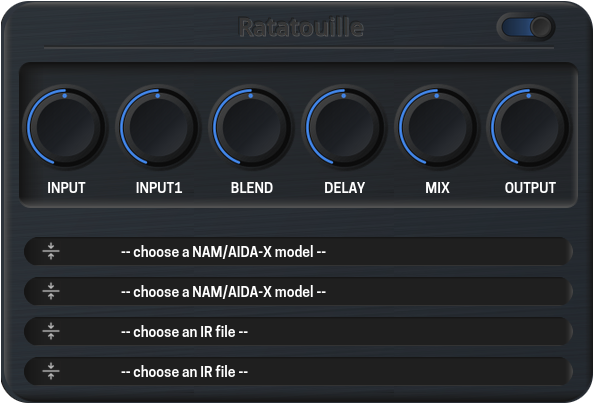Open the first IR file chooser

point(299,331)
